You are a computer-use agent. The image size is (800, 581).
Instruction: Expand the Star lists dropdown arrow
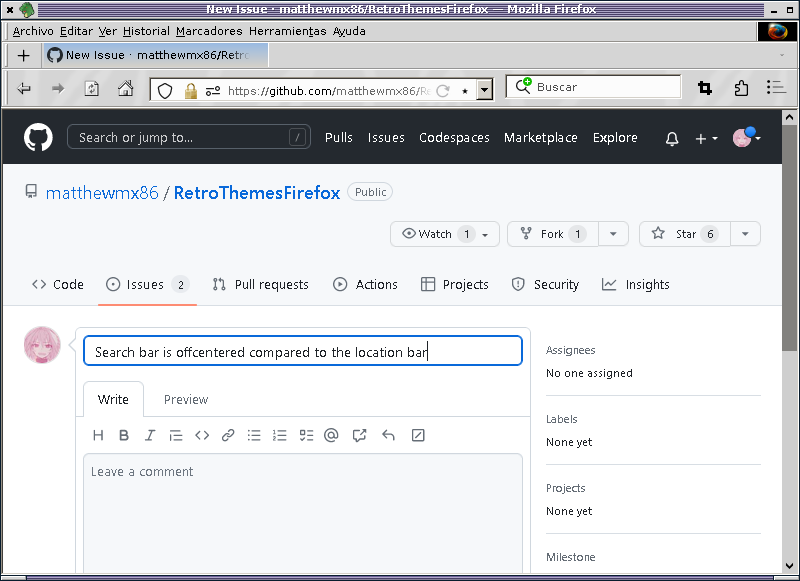tap(745, 234)
